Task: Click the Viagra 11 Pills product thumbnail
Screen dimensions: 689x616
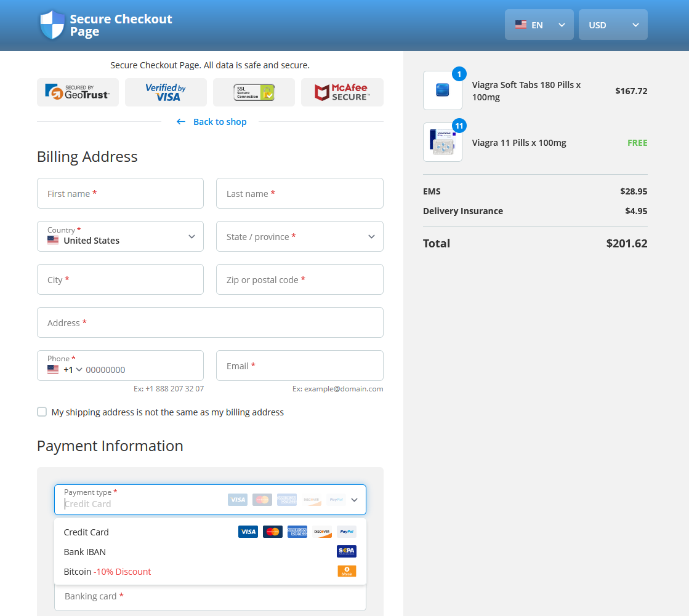Action: (443, 142)
